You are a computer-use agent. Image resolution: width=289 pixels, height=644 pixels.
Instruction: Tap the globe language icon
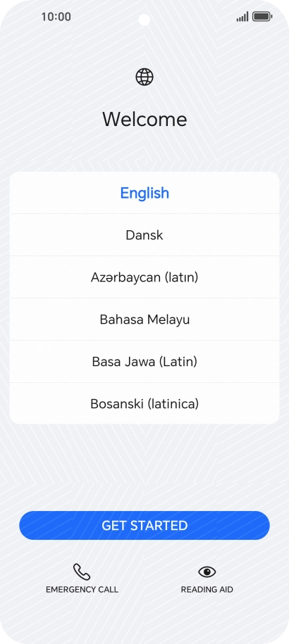tap(144, 77)
